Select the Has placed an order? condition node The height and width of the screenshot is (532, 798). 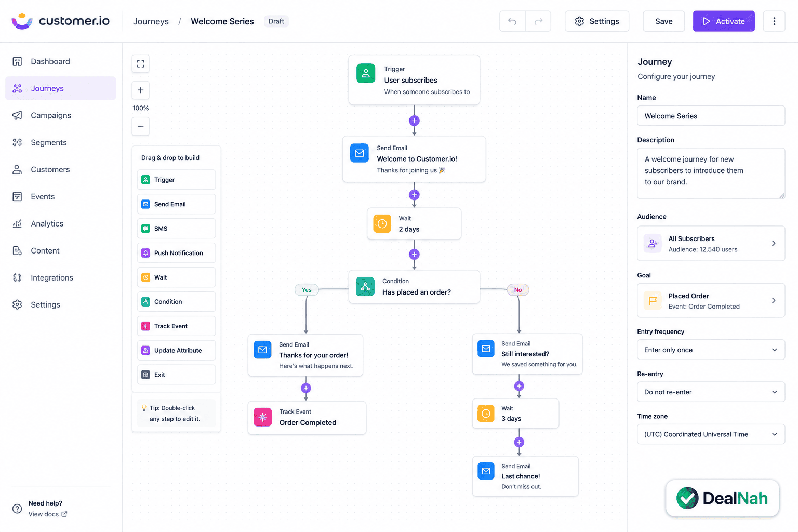(414, 287)
